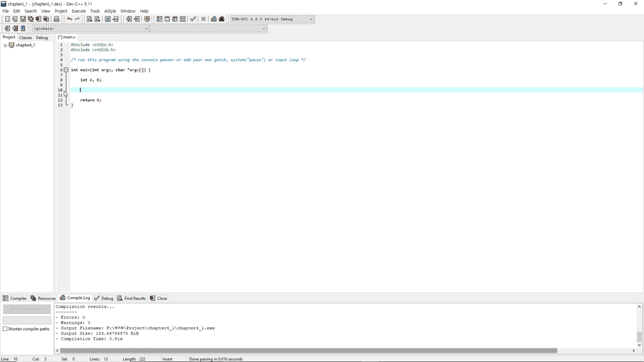The height and width of the screenshot is (362, 644).
Task: Click 'Done parsing in 0.016 seconds' status text
Action: (x=215, y=359)
